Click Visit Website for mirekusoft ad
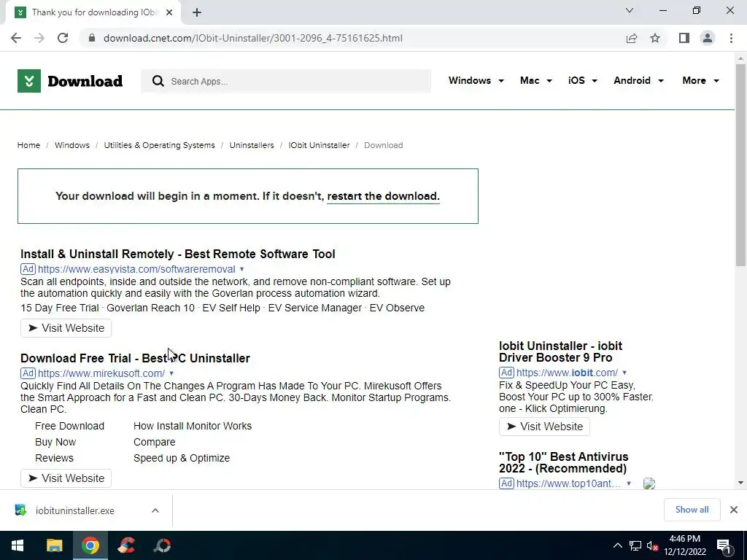The image size is (747, 560). tap(66, 478)
